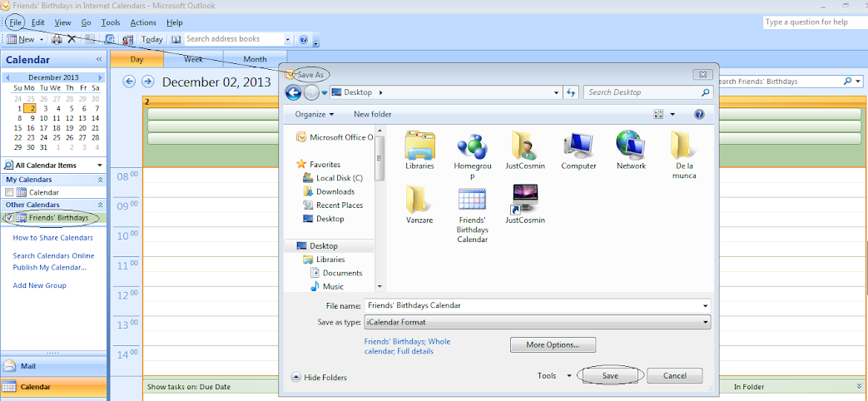Open the Organize dropdown in dialog
Image resolution: width=868 pixels, height=401 pixels.
coord(315,115)
